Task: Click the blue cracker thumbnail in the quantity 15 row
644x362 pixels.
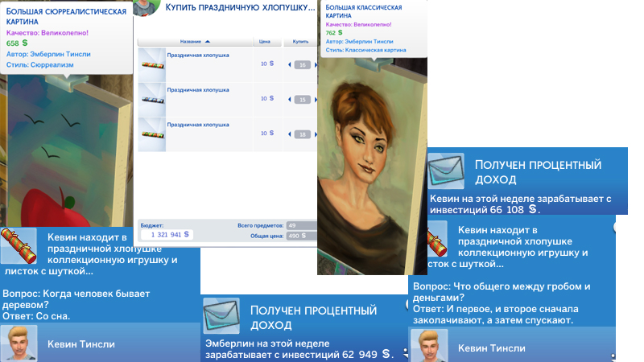Action: tap(153, 100)
